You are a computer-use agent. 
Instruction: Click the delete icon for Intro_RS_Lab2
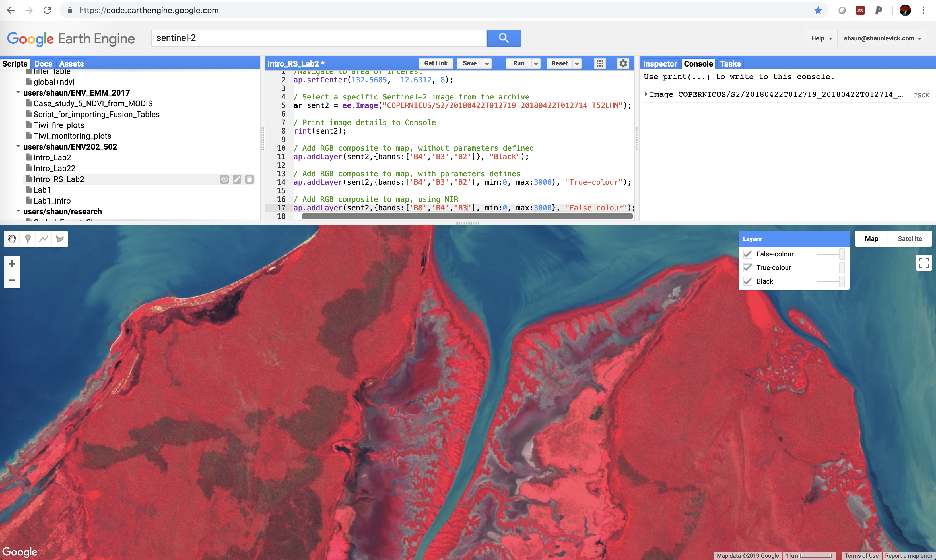(249, 179)
